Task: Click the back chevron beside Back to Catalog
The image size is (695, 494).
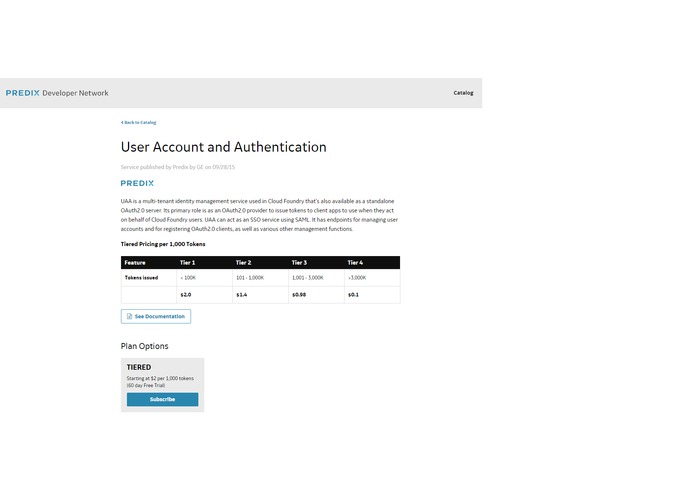Action: tap(122, 122)
